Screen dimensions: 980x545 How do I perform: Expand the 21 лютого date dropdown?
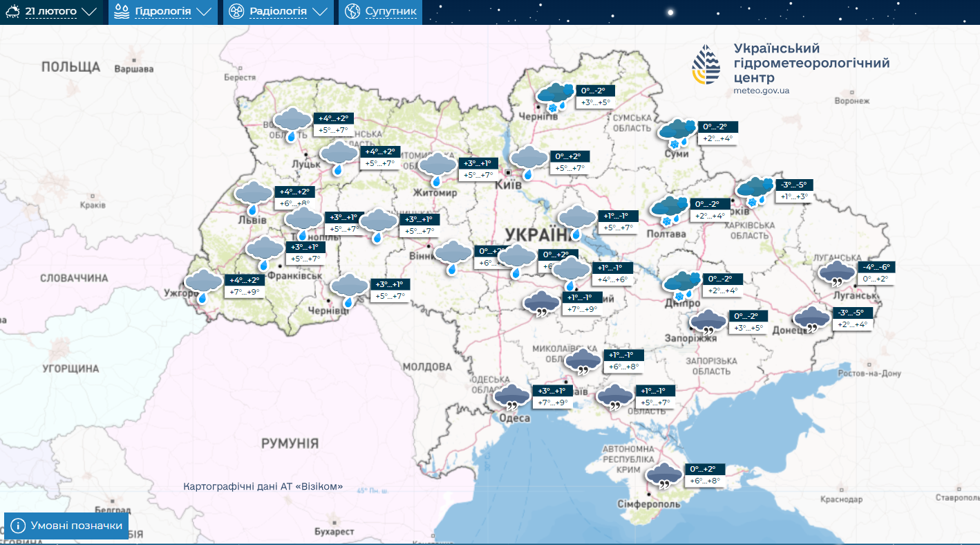click(x=88, y=12)
